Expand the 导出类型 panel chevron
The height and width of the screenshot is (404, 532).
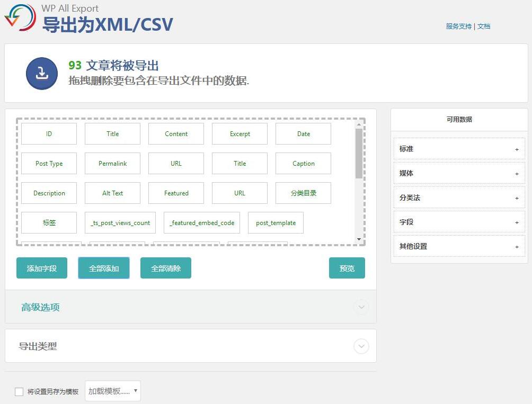(x=361, y=346)
